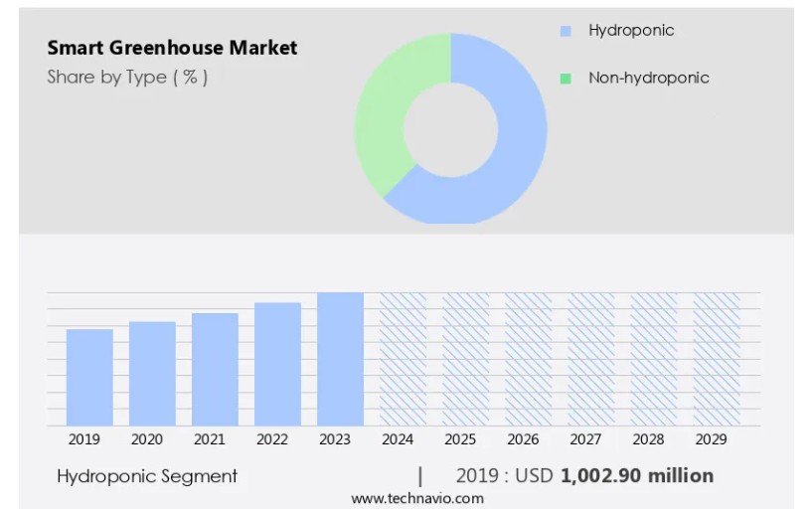The width and height of the screenshot is (812, 514).
Task: Click the Non-hydroponic green legend swatch
Action: click(x=566, y=79)
